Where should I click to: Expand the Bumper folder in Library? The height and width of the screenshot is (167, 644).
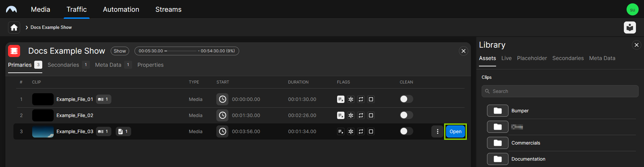point(498,111)
